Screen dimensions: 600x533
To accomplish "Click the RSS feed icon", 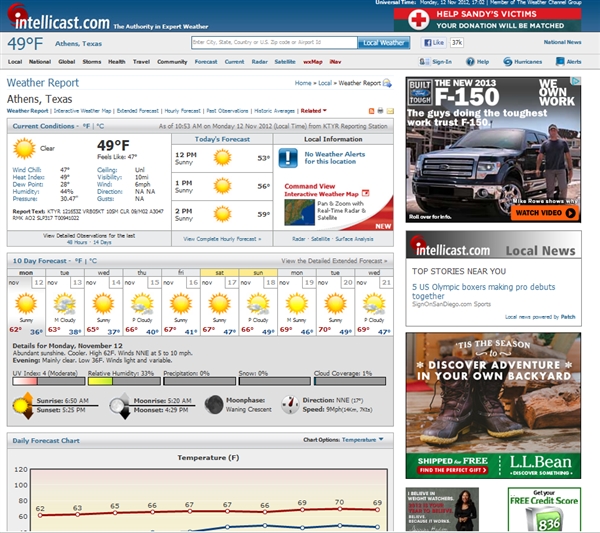I will point(371,111).
